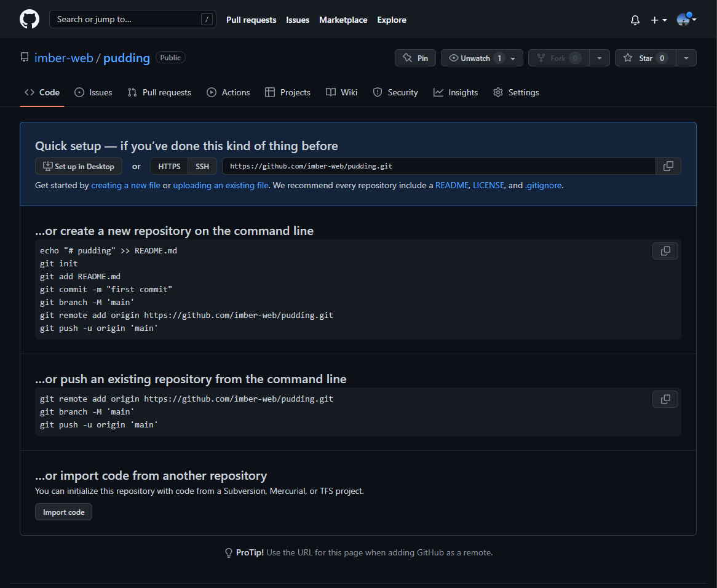Screen dimensions: 717x588
Task: Follow the uploading an existing file link
Action: point(221,185)
